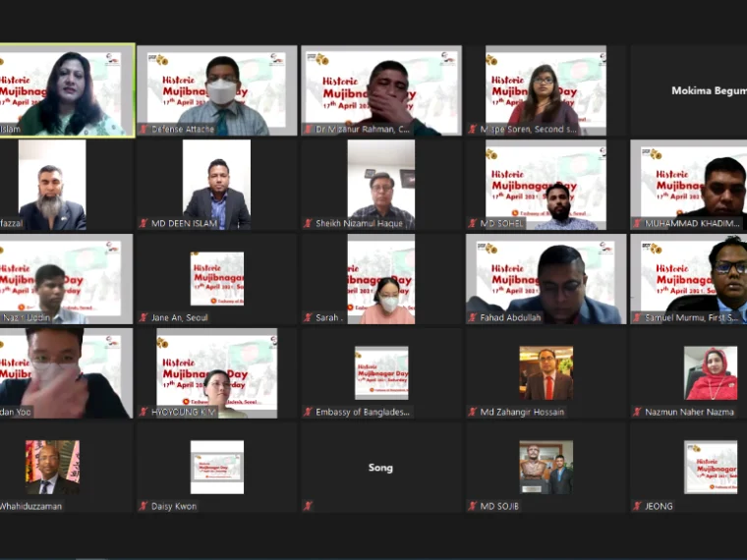Click muted mic icon beside Jane An, Seoul
Viewport: 747px width, 560px height.
coord(143,317)
